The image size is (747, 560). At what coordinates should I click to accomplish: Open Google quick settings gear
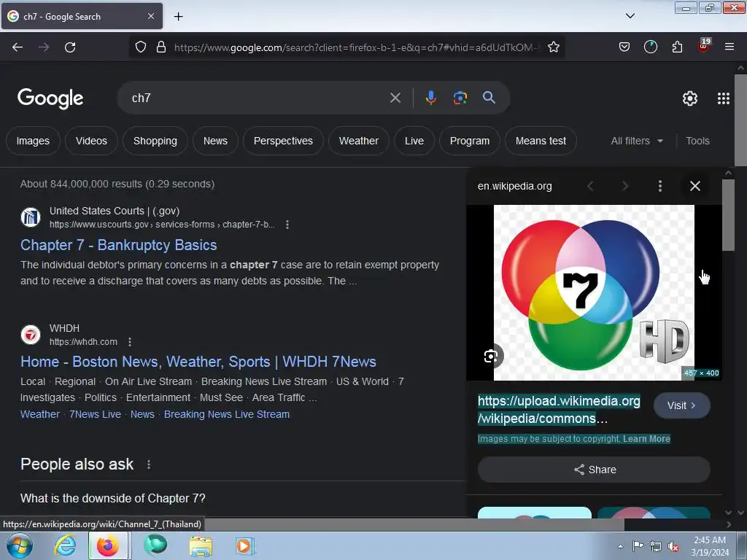pyautogui.click(x=690, y=98)
